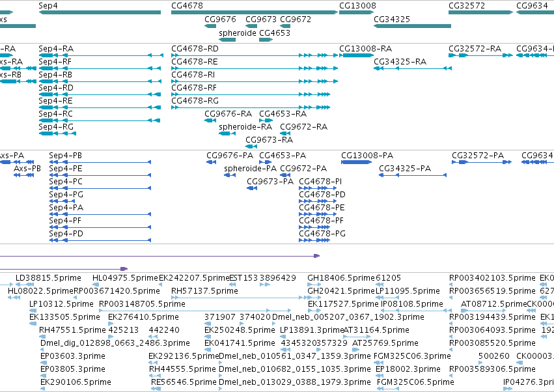
Task: Click protein Sep4-PD
Action: pos(66,234)
